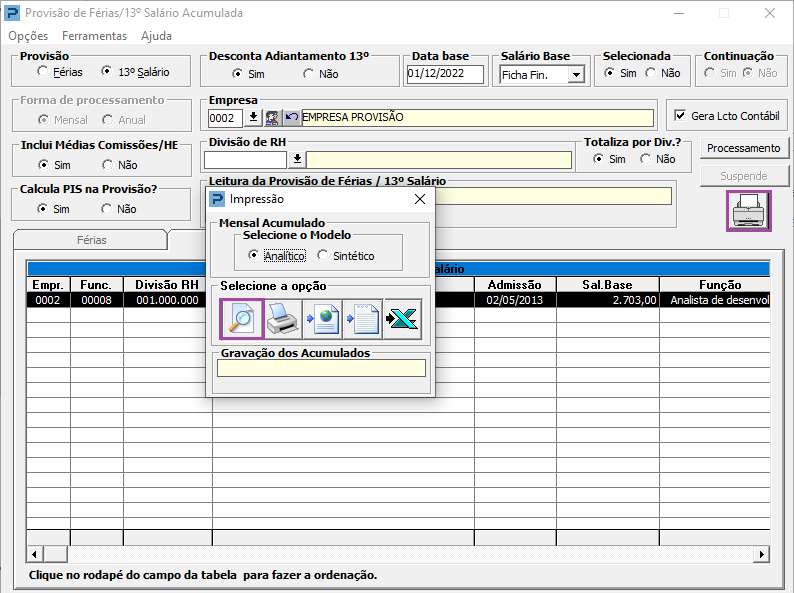Select cell 00008 in Func. column
This screenshot has height=593, width=794.
(x=96, y=300)
